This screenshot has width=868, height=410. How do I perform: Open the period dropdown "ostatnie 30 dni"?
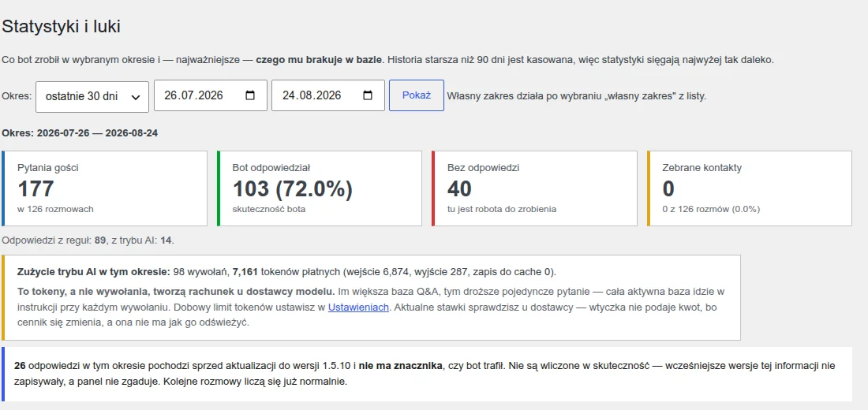point(92,96)
